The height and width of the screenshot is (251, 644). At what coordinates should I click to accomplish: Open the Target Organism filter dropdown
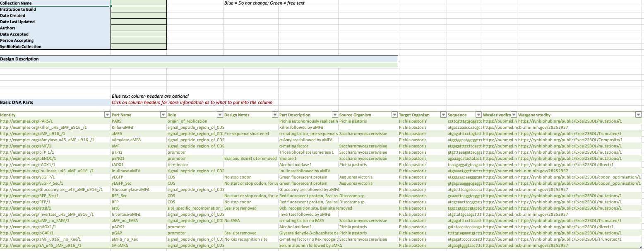tap(442, 115)
